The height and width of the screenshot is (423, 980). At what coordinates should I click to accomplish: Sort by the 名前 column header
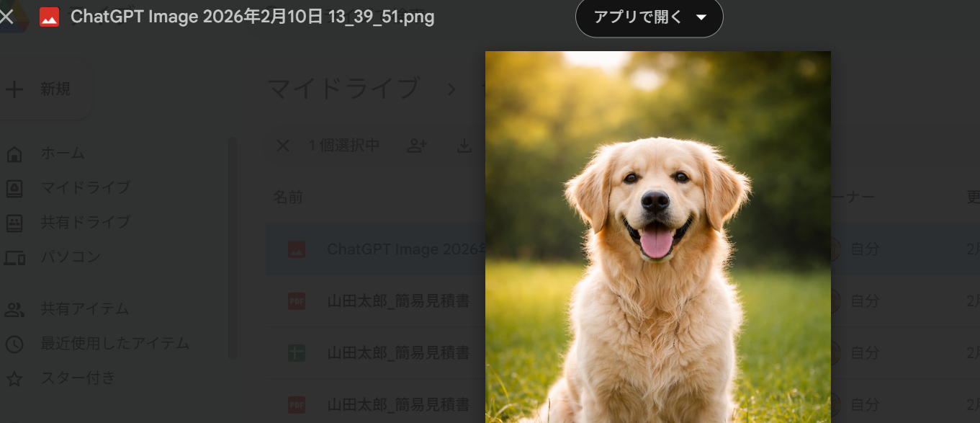(x=288, y=197)
